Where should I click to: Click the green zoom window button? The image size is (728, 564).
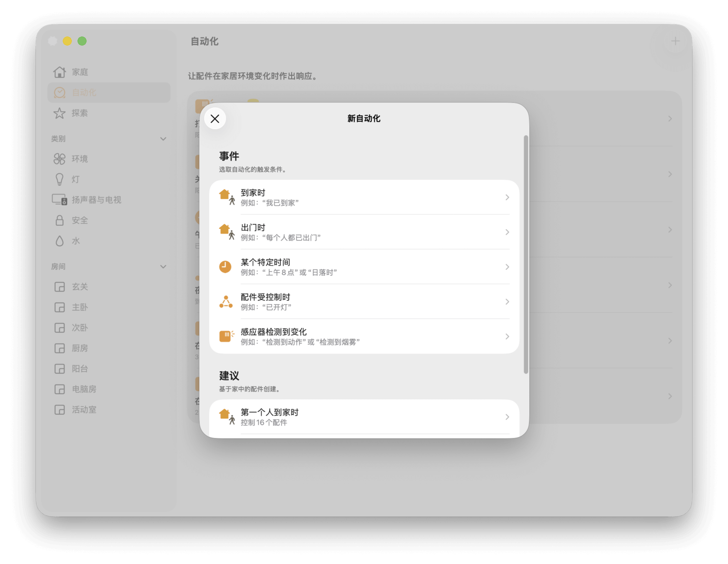82,41
